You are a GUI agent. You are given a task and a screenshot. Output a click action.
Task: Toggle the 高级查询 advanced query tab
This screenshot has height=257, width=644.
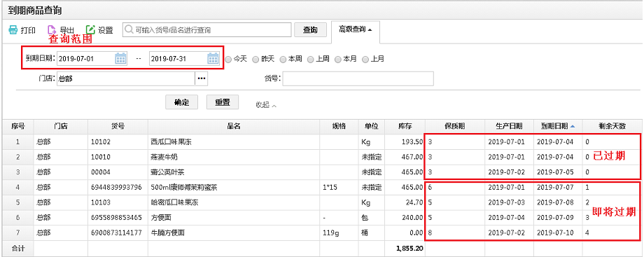pyautogui.click(x=356, y=29)
